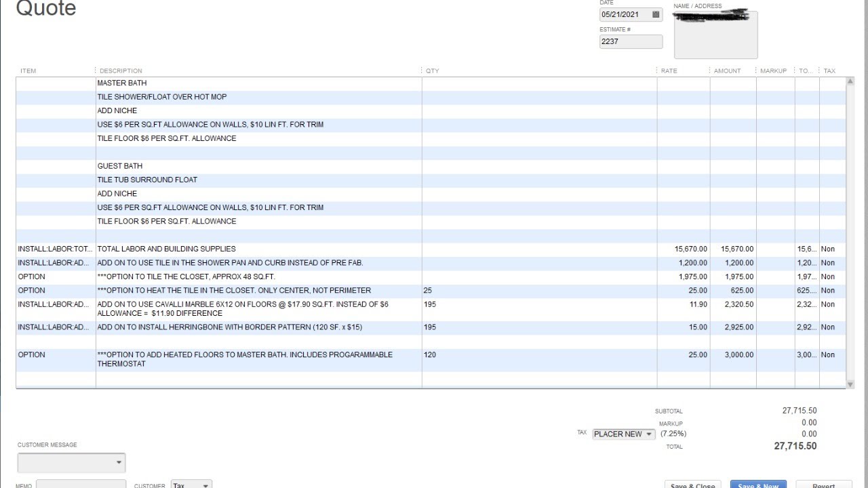The width and height of the screenshot is (868, 488).
Task: Click the MARKUP column header
Action: [773, 70]
